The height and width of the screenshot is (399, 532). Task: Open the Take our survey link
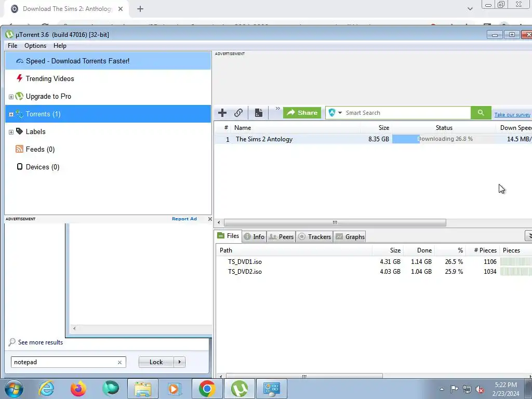512,115
